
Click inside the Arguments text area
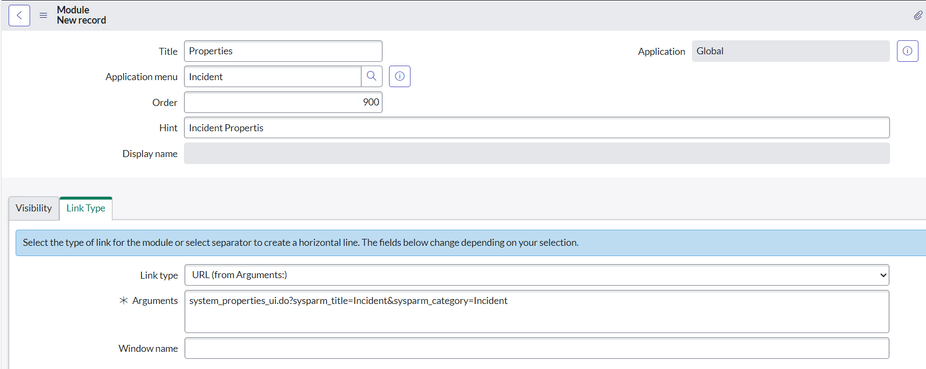pos(537,311)
